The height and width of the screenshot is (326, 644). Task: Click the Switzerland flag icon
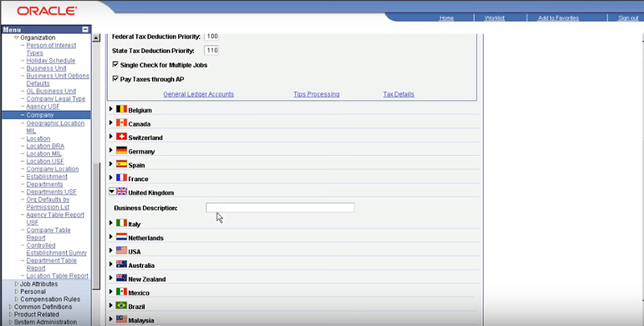tap(122, 137)
